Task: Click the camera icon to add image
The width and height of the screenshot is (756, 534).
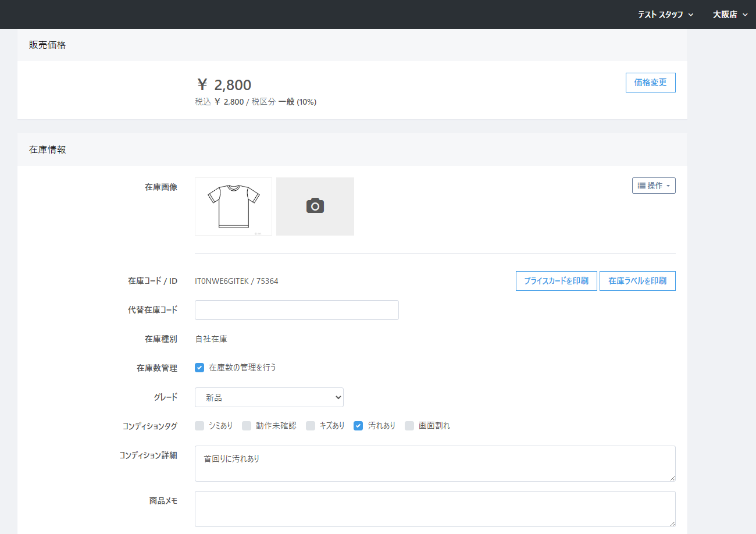Action: coord(315,206)
